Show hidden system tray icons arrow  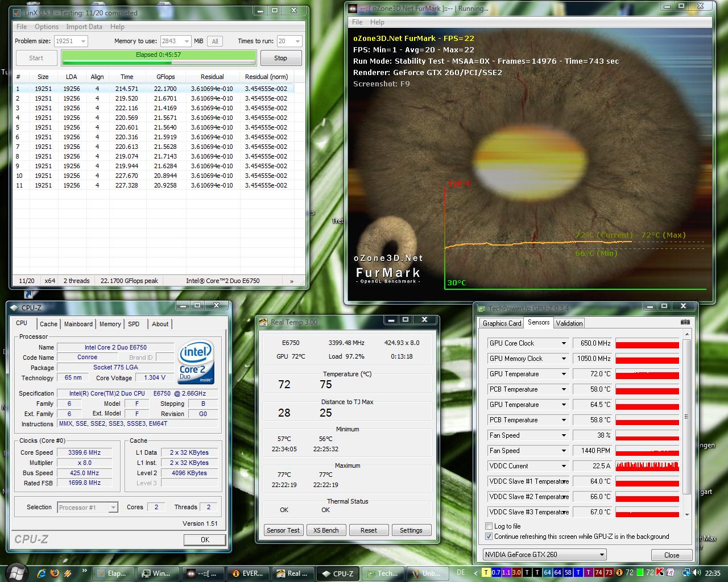tap(475, 573)
